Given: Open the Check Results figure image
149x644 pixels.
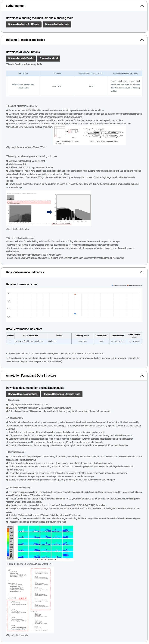Looking at the screenshot, I should pos(49,209).
